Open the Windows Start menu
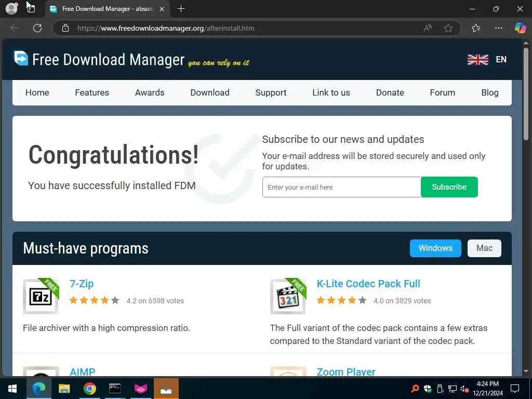Screen dimensions: 532x399 (x=12, y=389)
